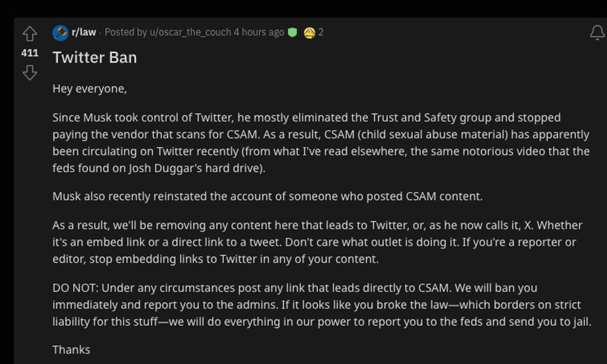Toggle the post notification bell
The image size is (607, 364).
click(x=597, y=33)
